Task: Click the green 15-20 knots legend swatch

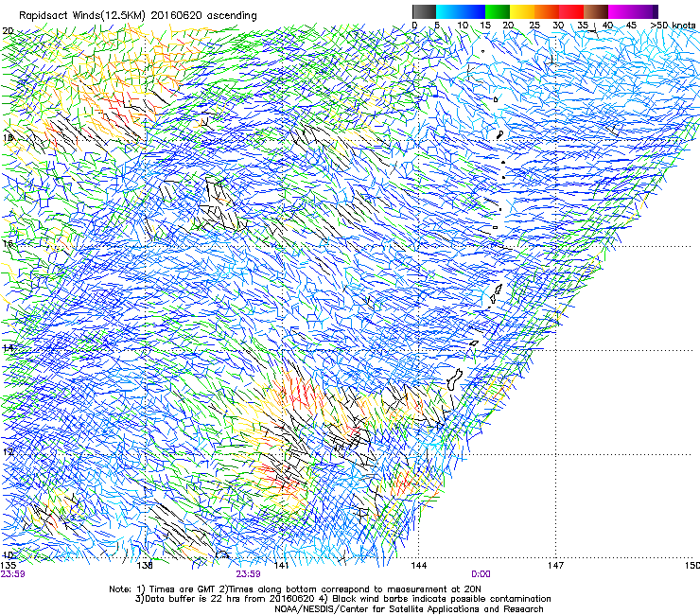Action: tap(498, 11)
